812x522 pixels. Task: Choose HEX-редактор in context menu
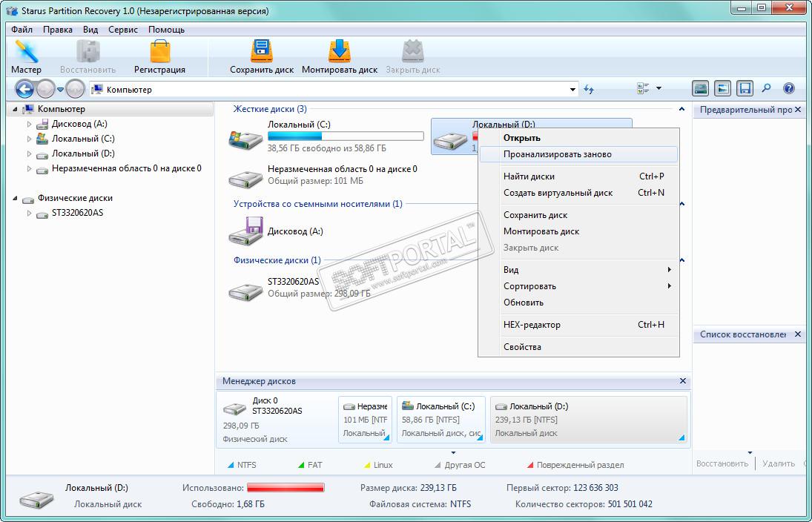pos(578,325)
